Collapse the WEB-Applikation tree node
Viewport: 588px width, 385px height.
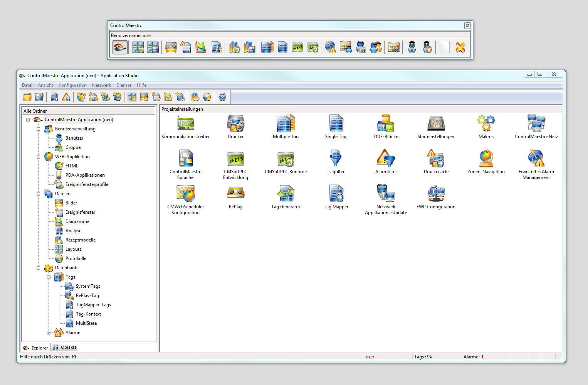38,157
